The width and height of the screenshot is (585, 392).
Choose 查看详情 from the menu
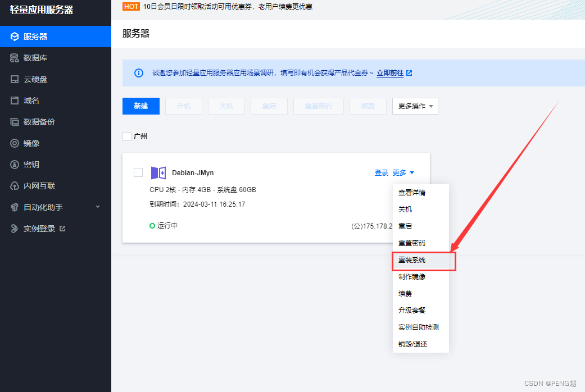[x=421, y=193]
